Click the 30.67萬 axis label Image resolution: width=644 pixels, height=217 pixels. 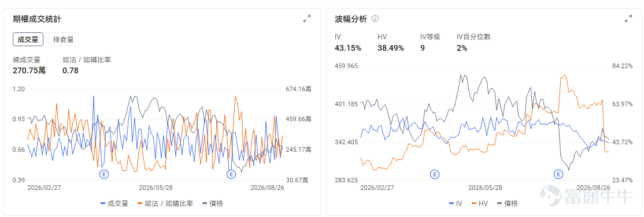(x=300, y=179)
